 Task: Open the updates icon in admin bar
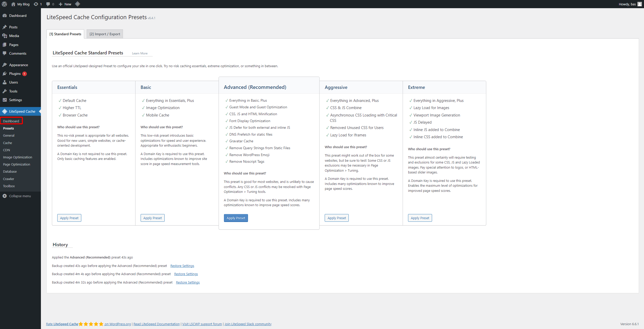pos(37,4)
